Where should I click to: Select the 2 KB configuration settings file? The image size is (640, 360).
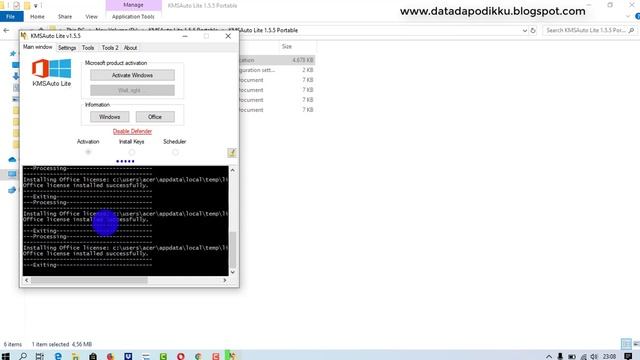click(277, 70)
